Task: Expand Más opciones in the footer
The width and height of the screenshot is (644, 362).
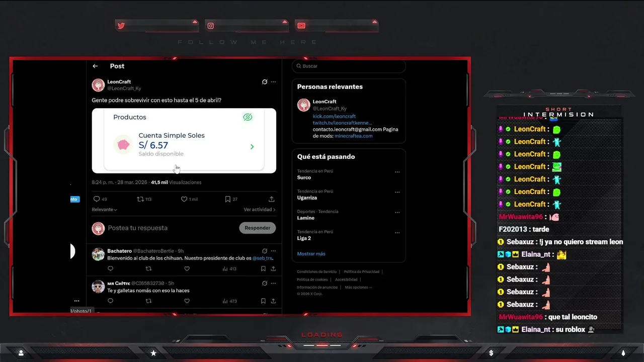Action: (358, 287)
